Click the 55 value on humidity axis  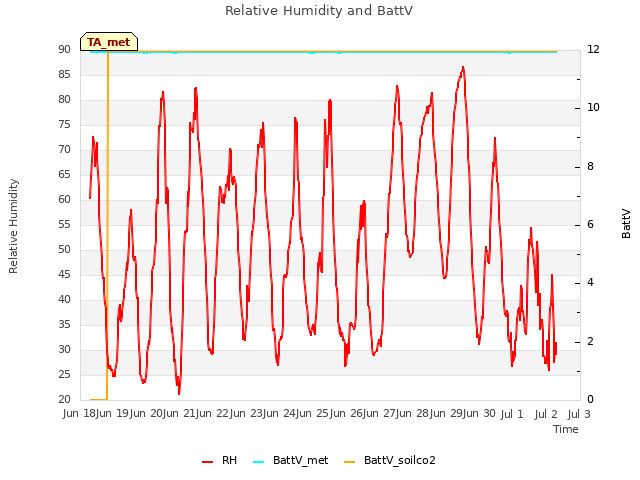(64, 224)
